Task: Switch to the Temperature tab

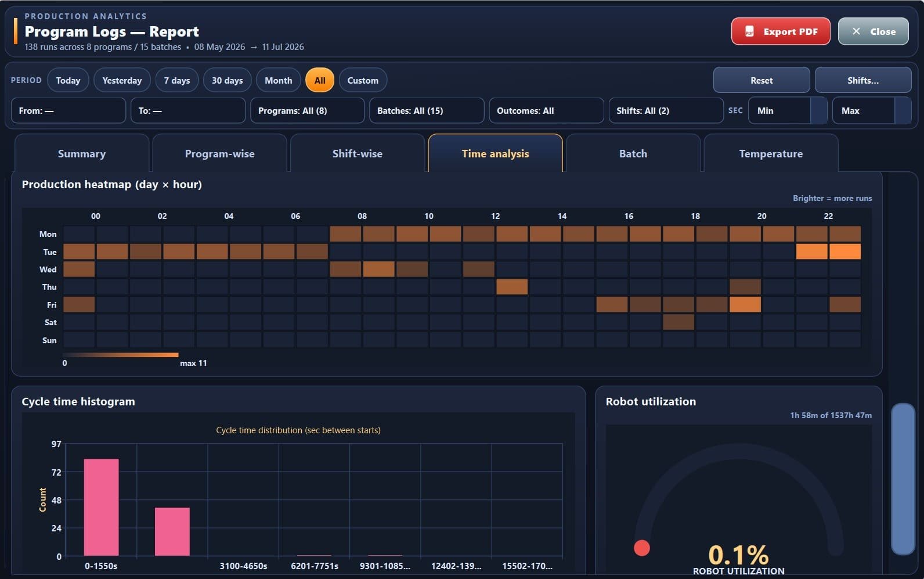Action: click(x=771, y=153)
